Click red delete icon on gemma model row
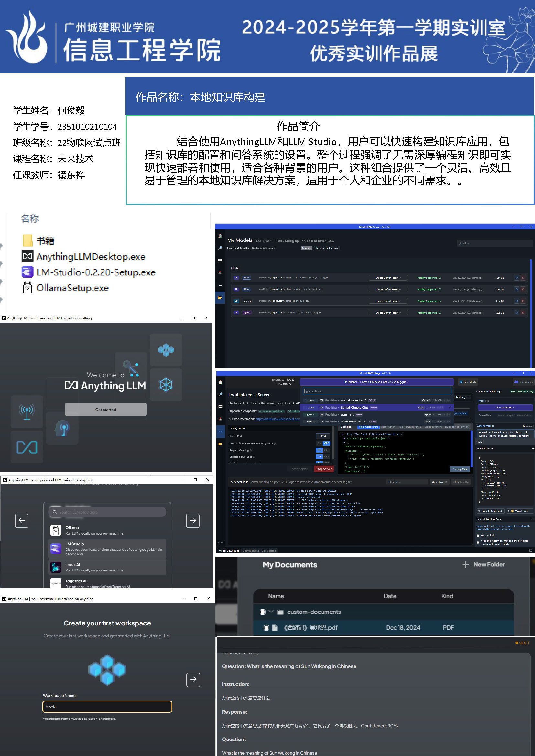535x756 pixels. pos(522,301)
